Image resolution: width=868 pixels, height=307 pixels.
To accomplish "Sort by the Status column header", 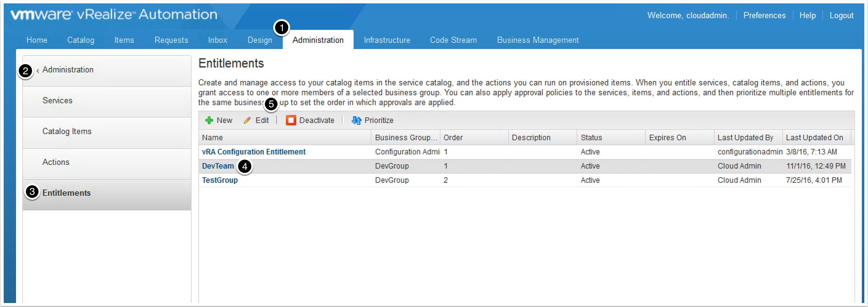I will (x=591, y=138).
